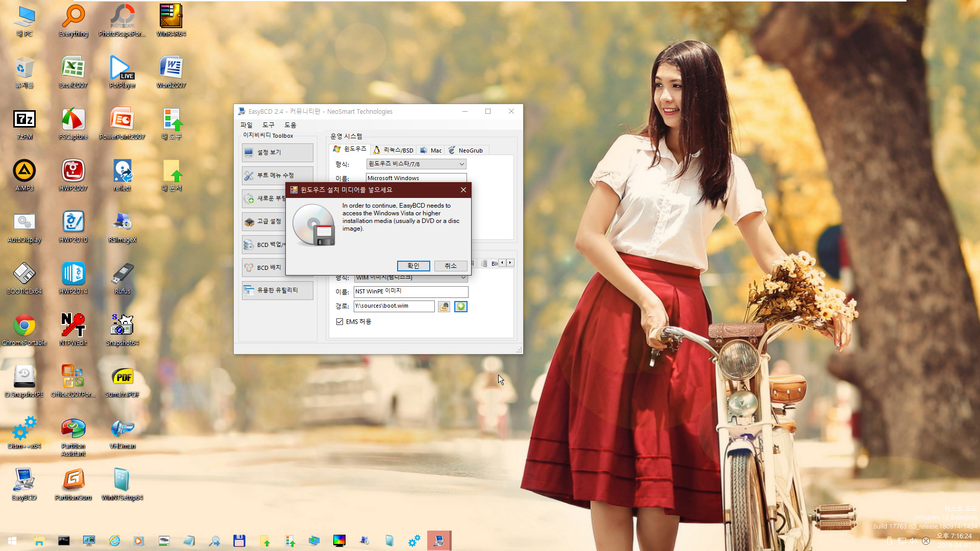
Task: Open the 도구 menu in EasyBCD
Action: (268, 125)
